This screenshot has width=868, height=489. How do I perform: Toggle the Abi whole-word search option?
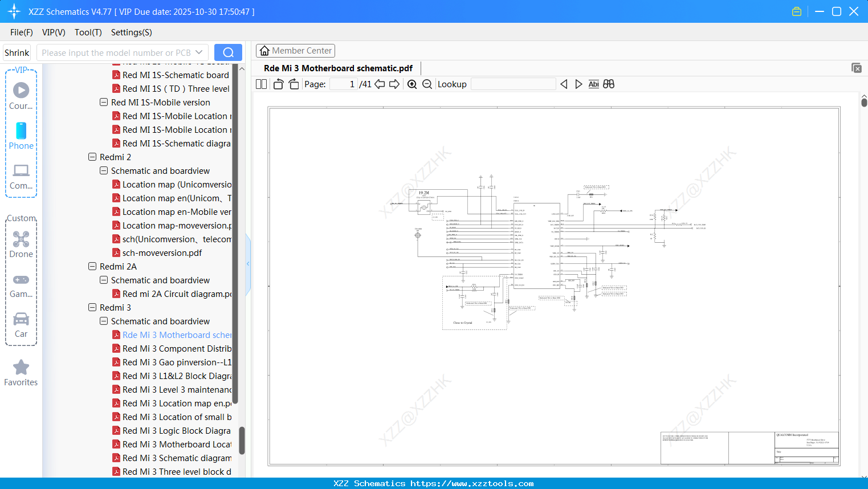pyautogui.click(x=593, y=84)
